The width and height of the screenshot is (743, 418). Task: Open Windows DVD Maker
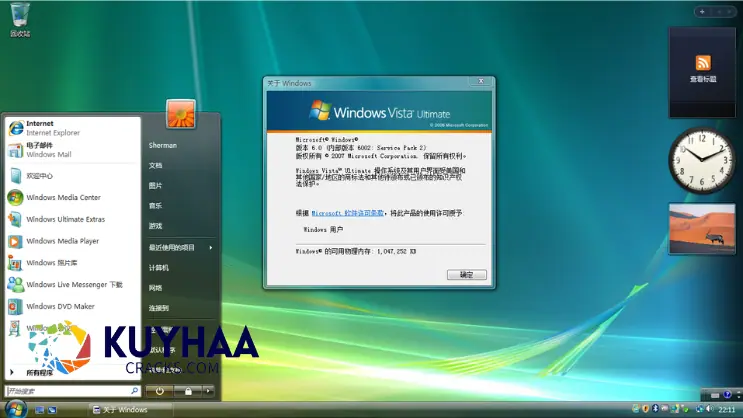click(x=60, y=306)
